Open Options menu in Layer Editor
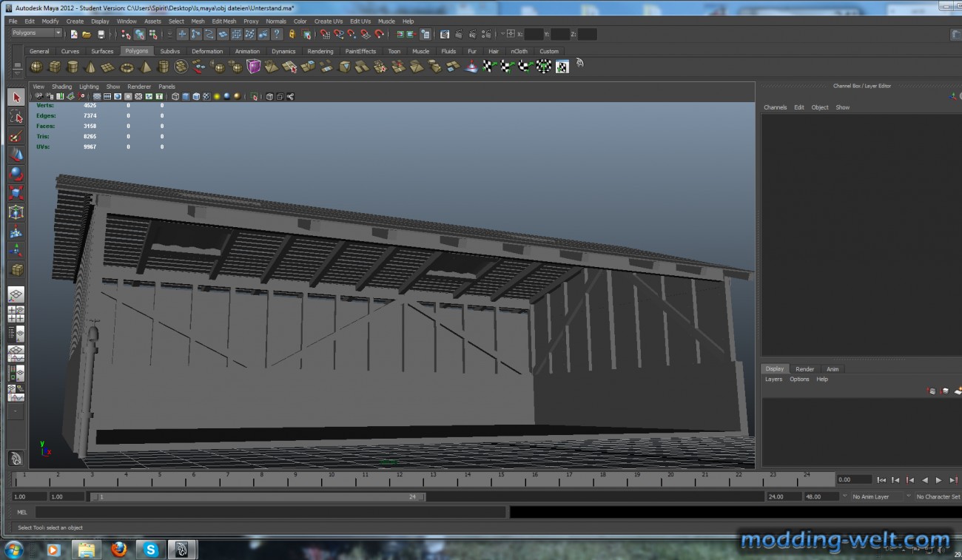962x560 pixels. [x=799, y=379]
